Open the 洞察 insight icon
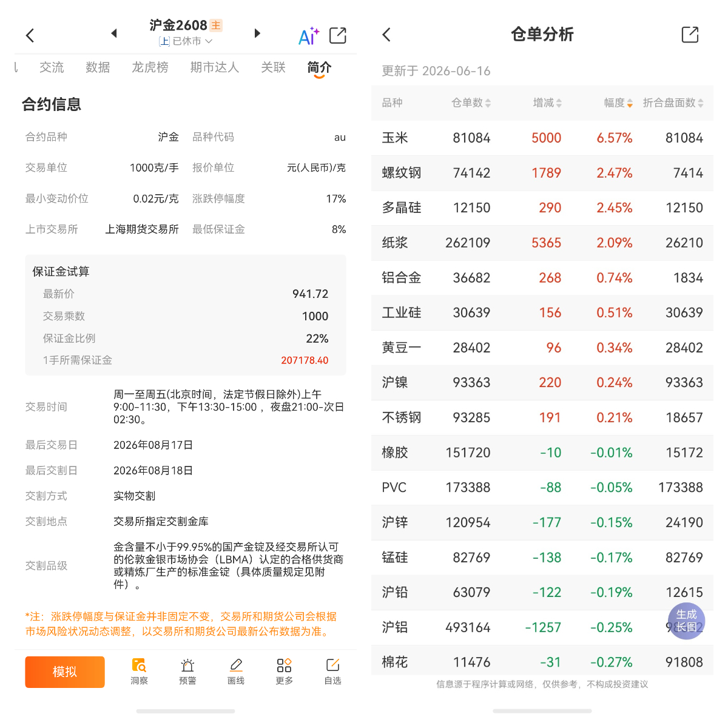The height and width of the screenshot is (728, 728). (139, 672)
